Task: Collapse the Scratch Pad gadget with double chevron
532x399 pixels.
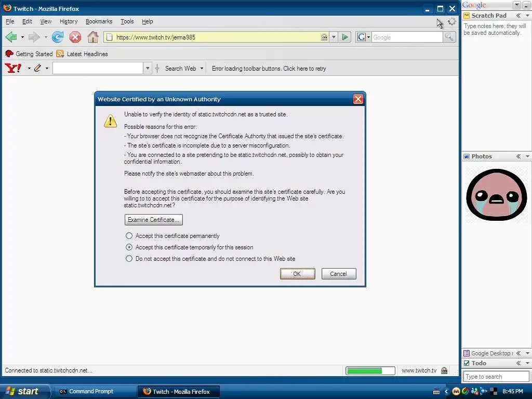Action: click(518, 15)
